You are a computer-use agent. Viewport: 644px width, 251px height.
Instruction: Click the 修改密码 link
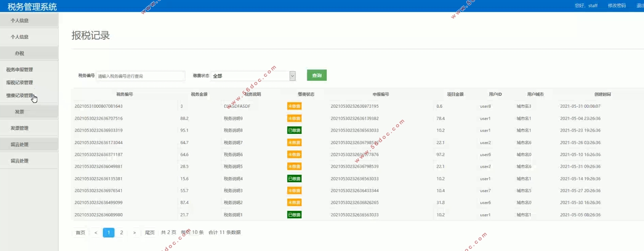tap(617, 5)
